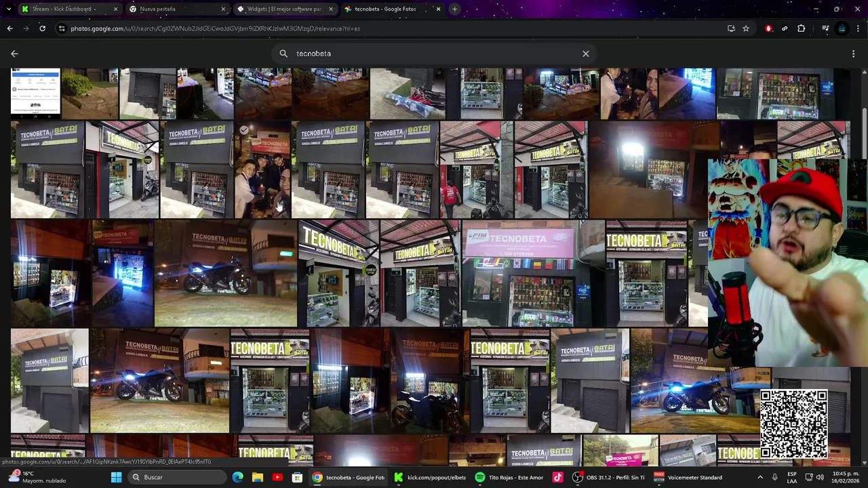Click the tecnobeta search input field

tap(434, 54)
